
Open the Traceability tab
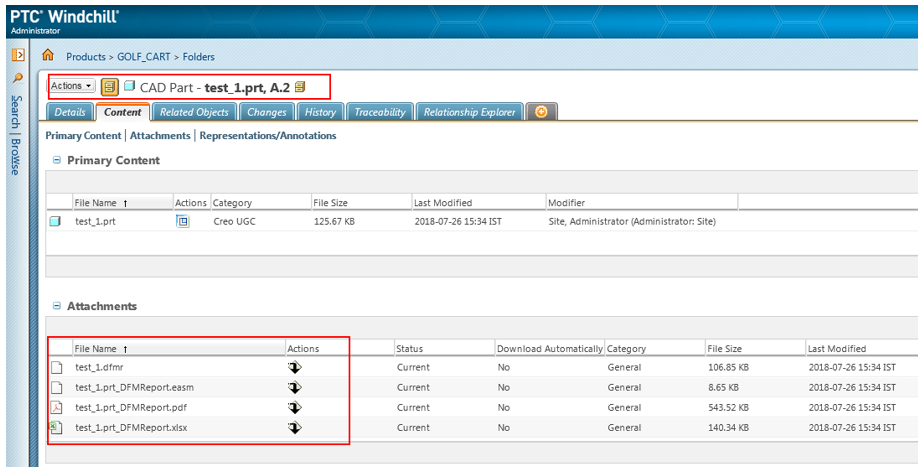[x=380, y=112]
